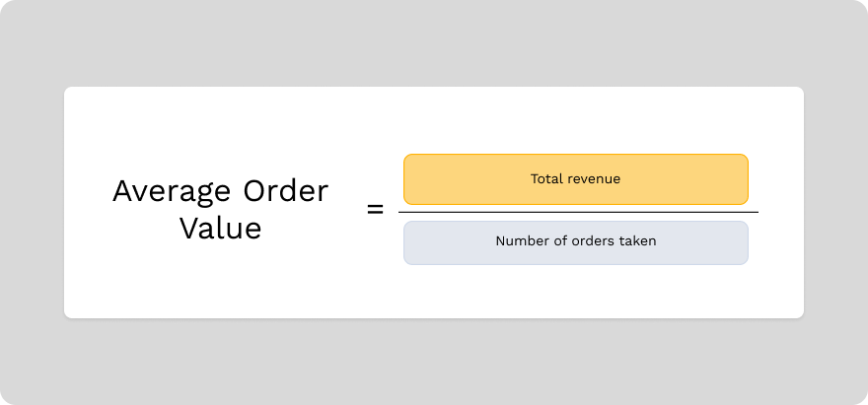Click the left end of the fraction line
This screenshot has height=405, width=868.
tap(400, 212)
